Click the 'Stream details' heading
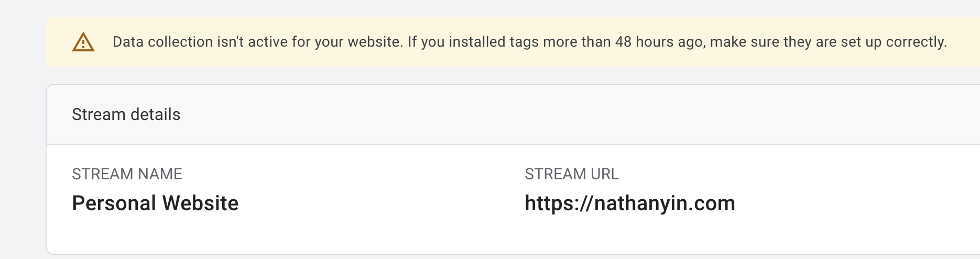This screenshot has height=259, width=980. coord(126,114)
